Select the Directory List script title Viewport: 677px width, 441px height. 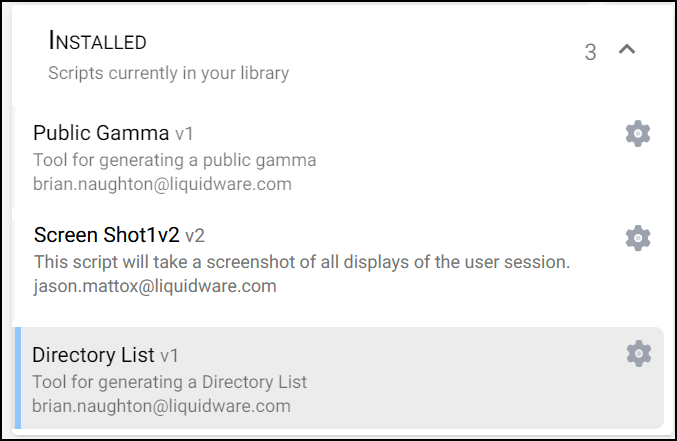[93, 355]
